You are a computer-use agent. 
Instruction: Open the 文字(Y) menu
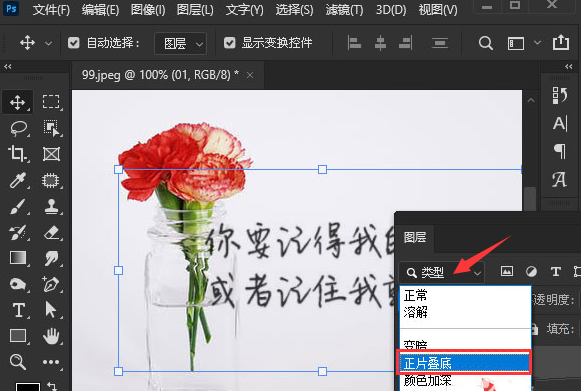click(245, 10)
